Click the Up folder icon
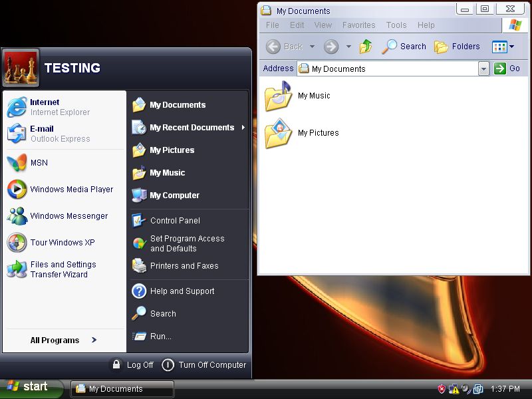Viewport: 532px width, 399px height. click(x=366, y=47)
